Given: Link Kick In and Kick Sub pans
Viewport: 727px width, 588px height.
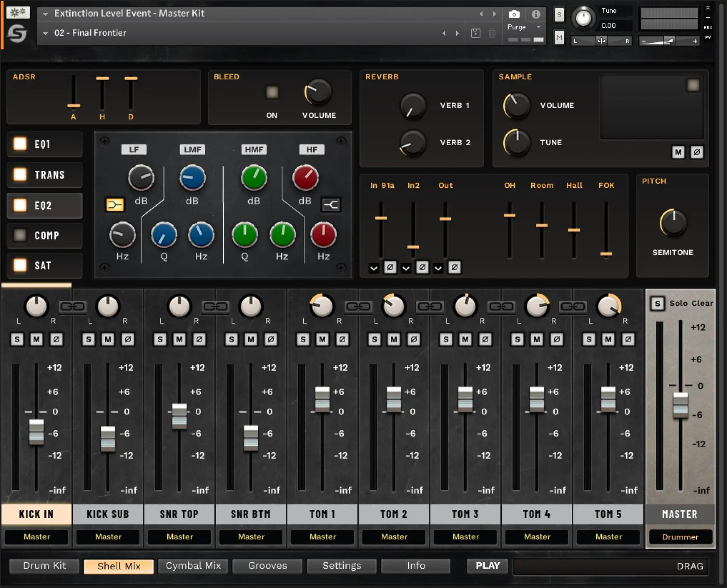Looking at the screenshot, I should [72, 306].
